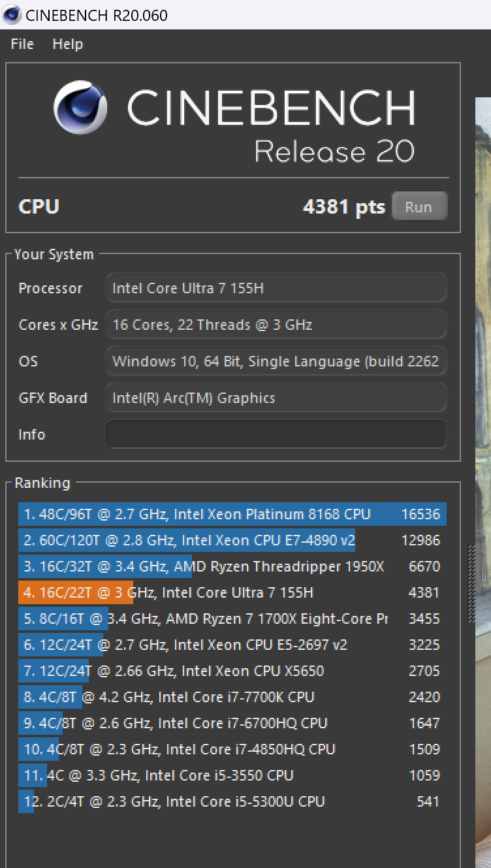Click the GFX Board field showing Intel Arc

276,398
